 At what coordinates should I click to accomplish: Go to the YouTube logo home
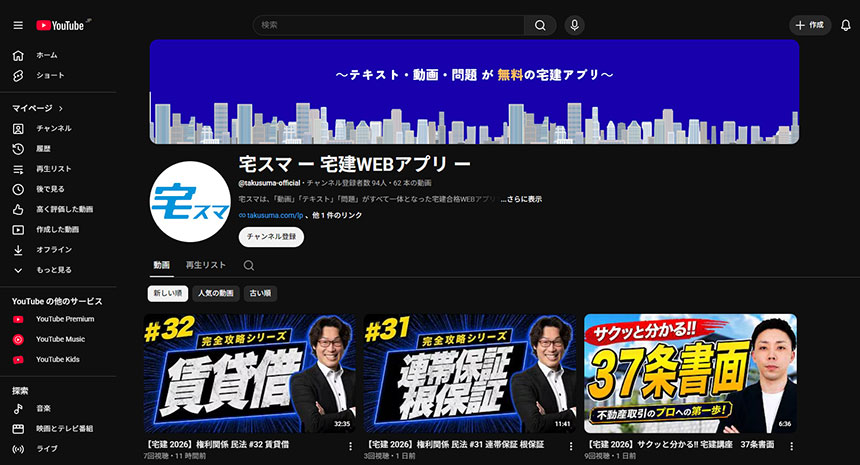click(60, 25)
